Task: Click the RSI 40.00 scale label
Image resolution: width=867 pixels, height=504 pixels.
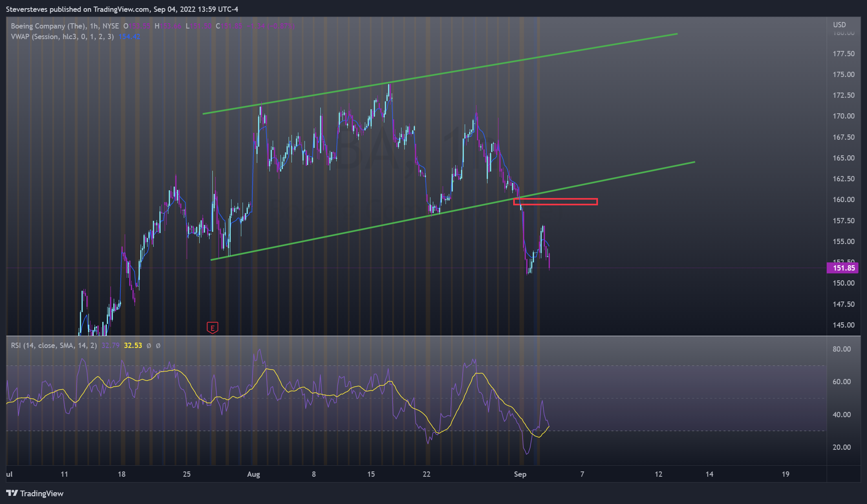Action: point(842,415)
